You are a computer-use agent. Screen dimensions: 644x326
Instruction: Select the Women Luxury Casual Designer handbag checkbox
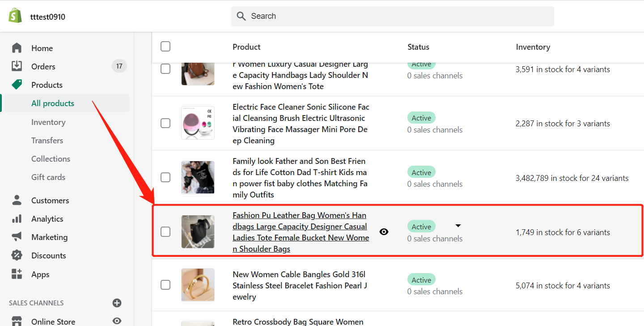165,69
